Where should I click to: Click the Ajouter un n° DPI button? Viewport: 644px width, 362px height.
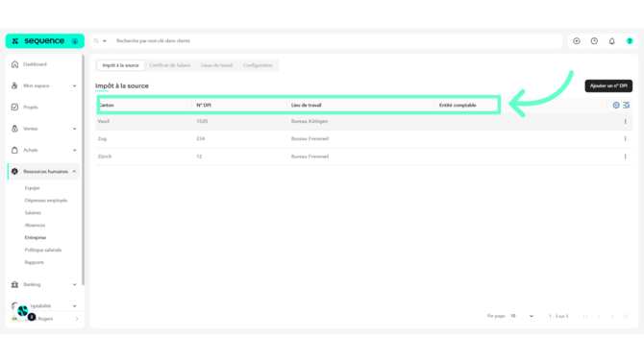pos(608,85)
